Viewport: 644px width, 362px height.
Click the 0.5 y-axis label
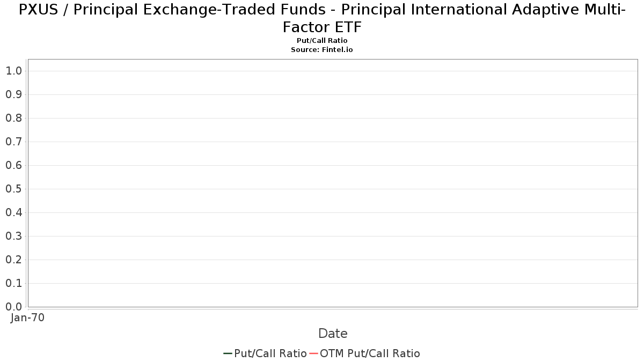coord(13,189)
